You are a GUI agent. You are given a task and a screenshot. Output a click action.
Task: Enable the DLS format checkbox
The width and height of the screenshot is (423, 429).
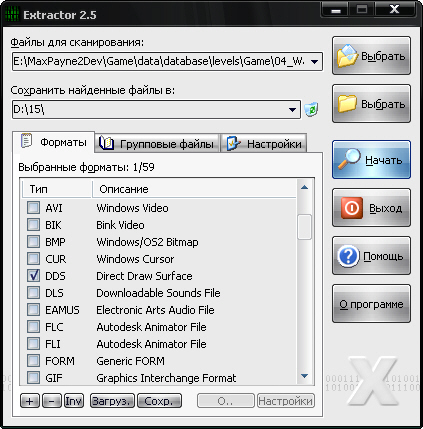click(33, 293)
